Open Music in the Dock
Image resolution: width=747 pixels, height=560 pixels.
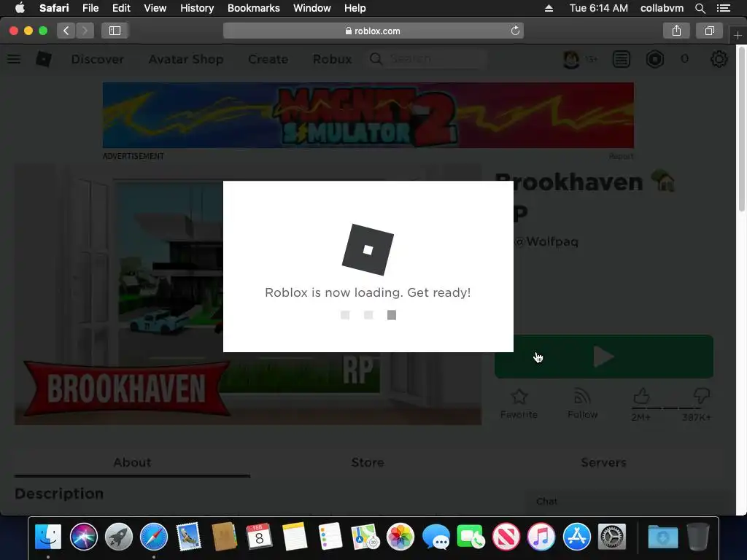coord(541,536)
